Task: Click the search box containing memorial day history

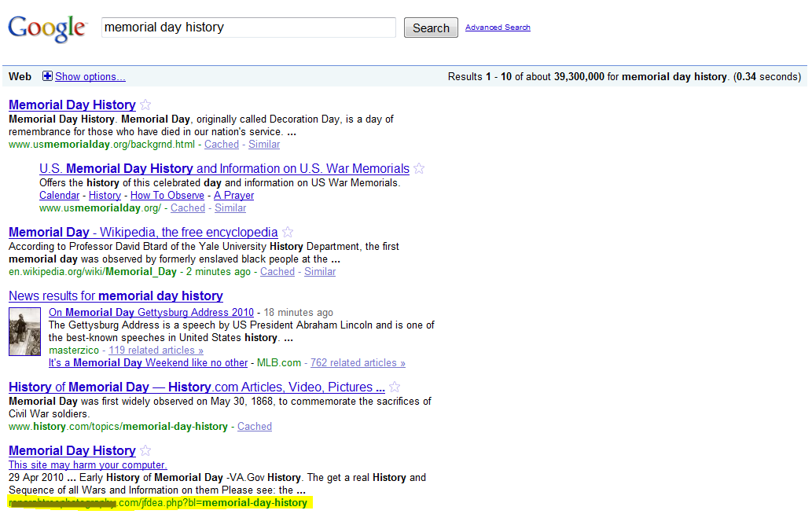Action: [x=248, y=28]
